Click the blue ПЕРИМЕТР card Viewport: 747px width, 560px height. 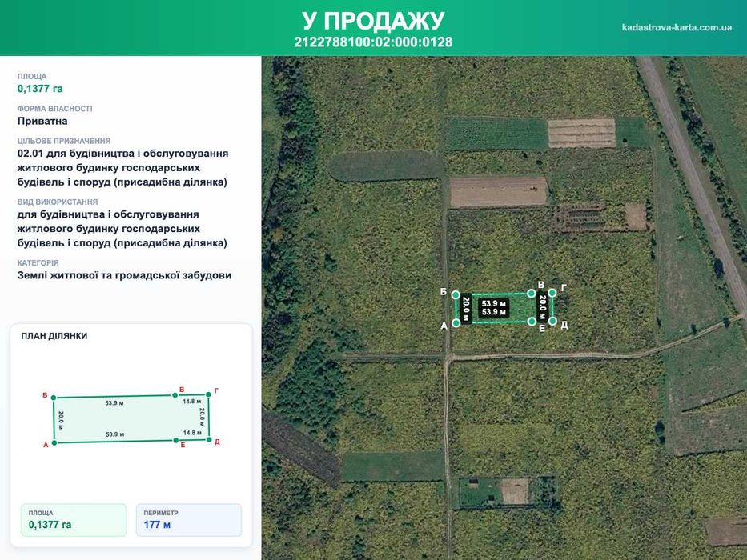pos(189,520)
